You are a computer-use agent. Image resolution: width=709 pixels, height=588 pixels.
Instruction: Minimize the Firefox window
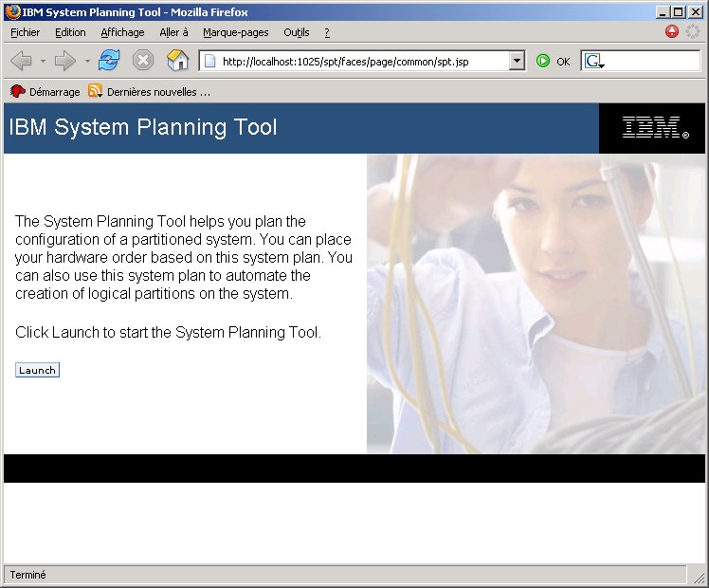click(663, 12)
